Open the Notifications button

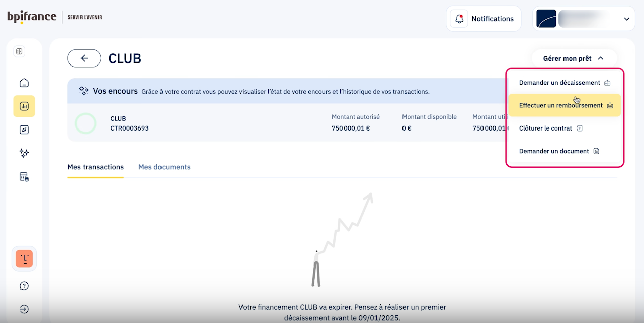point(484,19)
